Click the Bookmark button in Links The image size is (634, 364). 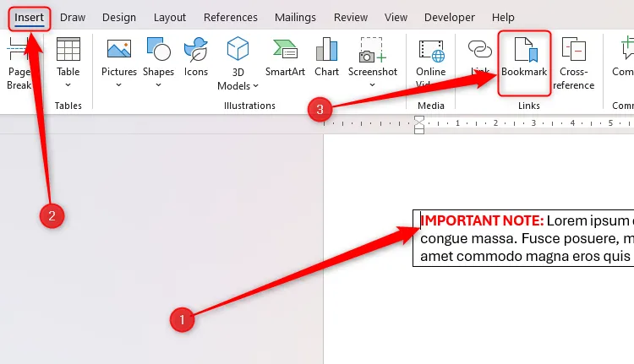524,59
